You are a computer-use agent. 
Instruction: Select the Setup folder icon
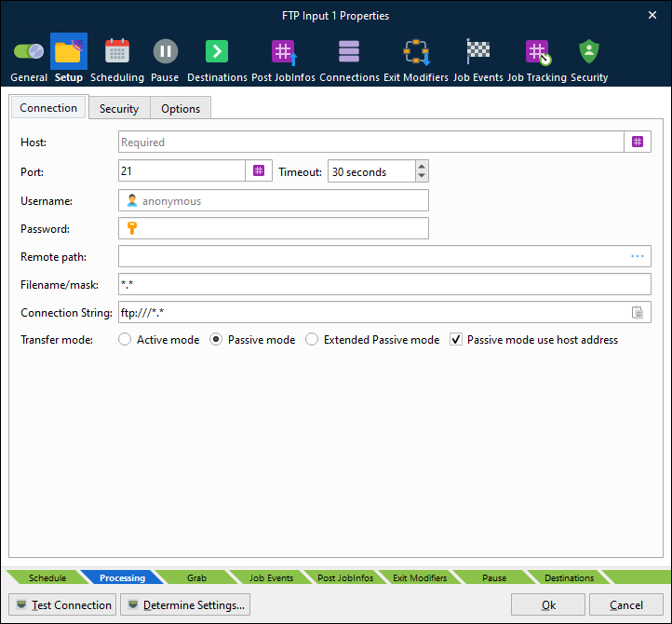click(x=69, y=51)
